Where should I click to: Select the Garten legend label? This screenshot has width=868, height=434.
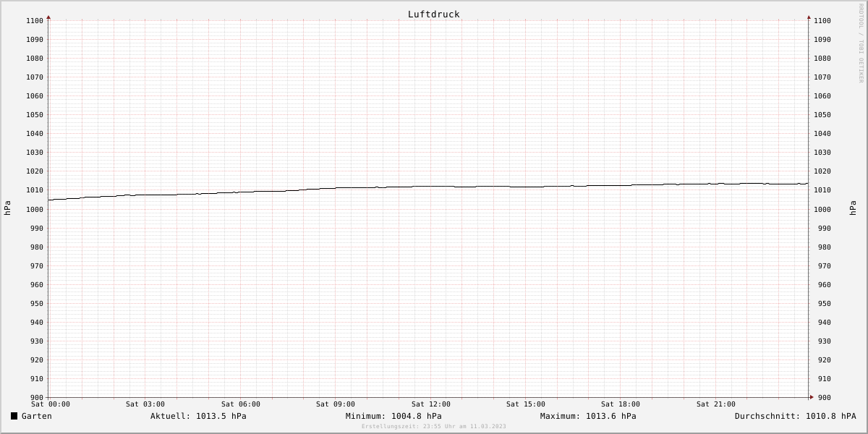36,416
